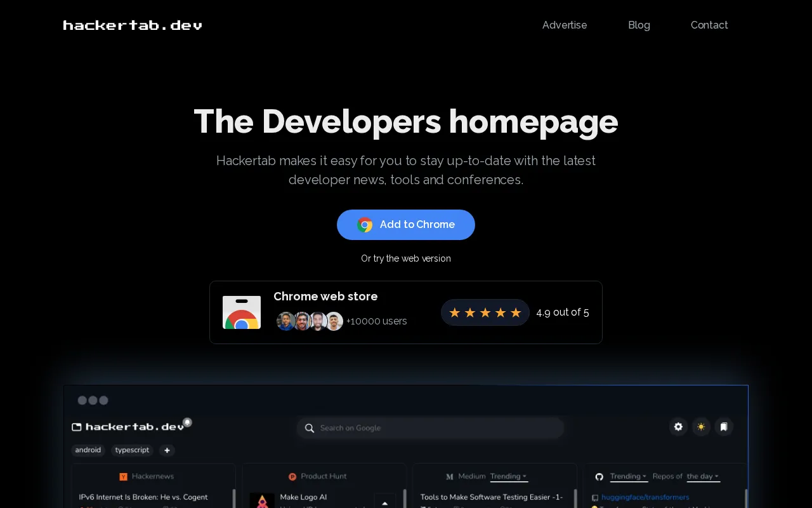Click the GitHub octocat icon
The height and width of the screenshot is (508, 812).
point(599,476)
